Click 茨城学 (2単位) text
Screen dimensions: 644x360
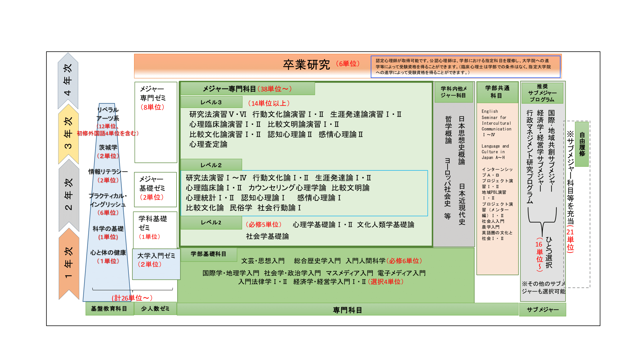tap(108, 152)
